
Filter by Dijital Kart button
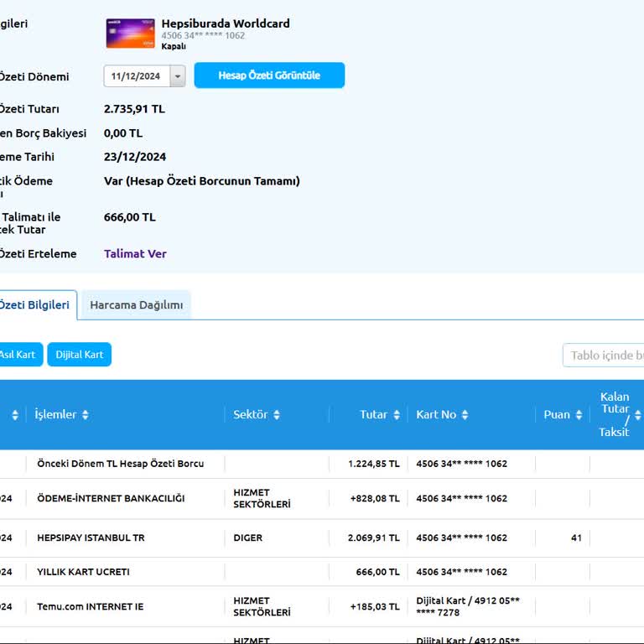tap(79, 355)
